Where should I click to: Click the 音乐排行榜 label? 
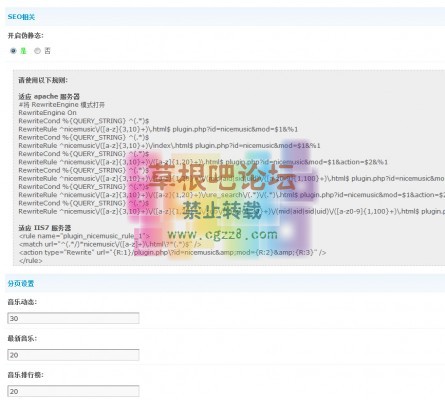26,375
